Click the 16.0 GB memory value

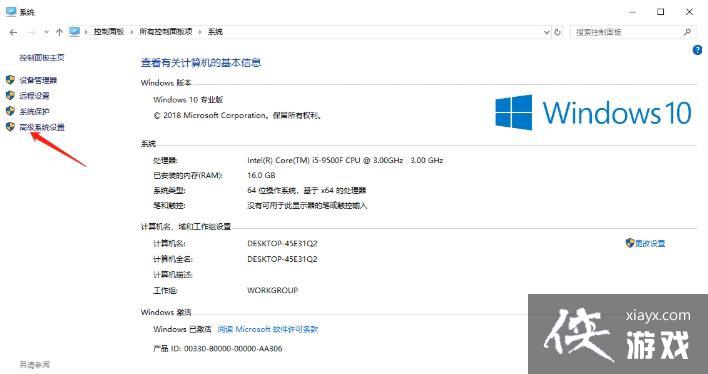261,175
